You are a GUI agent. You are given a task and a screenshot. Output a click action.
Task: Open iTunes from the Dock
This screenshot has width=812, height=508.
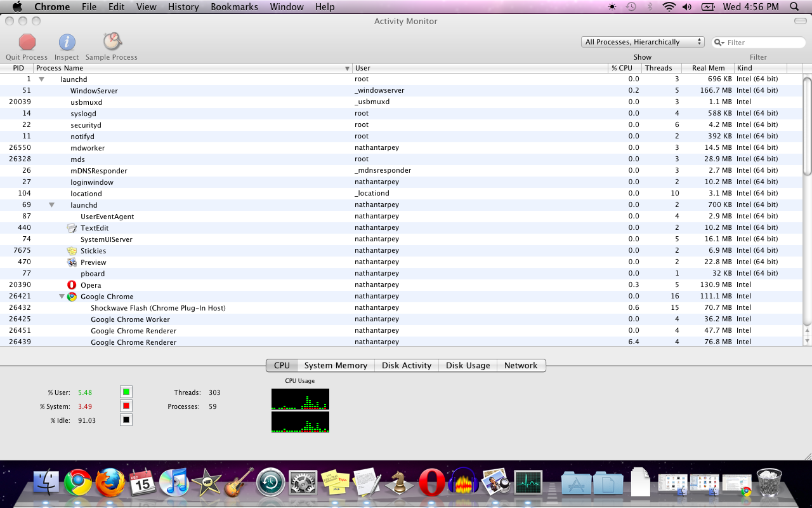tap(174, 483)
